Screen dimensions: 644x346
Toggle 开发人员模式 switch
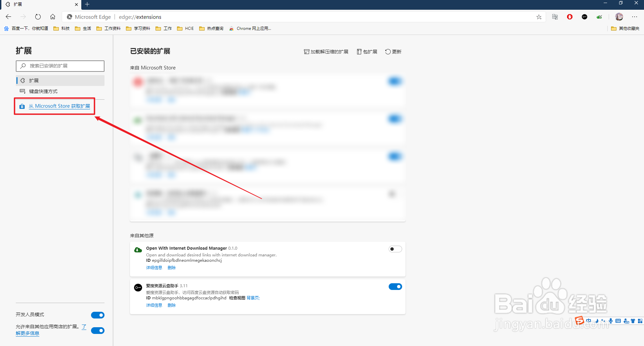98,315
